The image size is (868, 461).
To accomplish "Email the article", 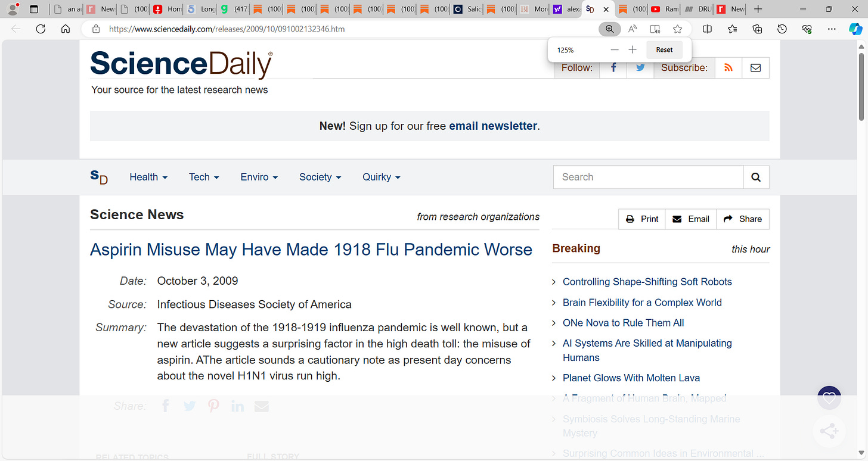I will pos(691,219).
